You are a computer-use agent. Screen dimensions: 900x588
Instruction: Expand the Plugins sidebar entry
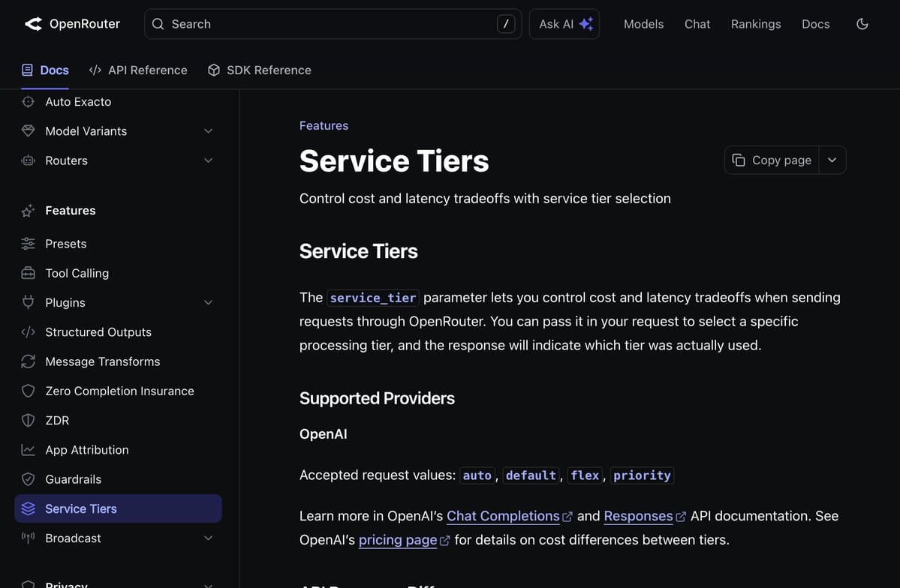point(208,302)
